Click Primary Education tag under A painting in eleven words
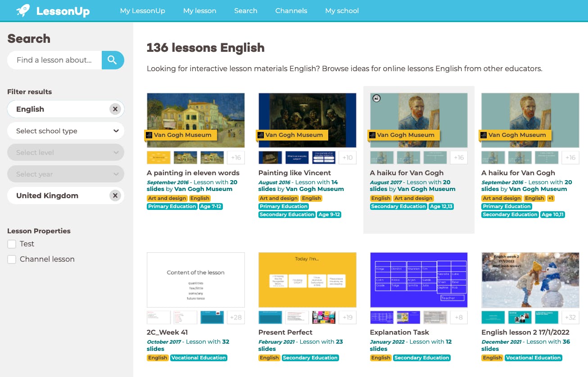Screen dimensions: 588x377 tap(172, 207)
